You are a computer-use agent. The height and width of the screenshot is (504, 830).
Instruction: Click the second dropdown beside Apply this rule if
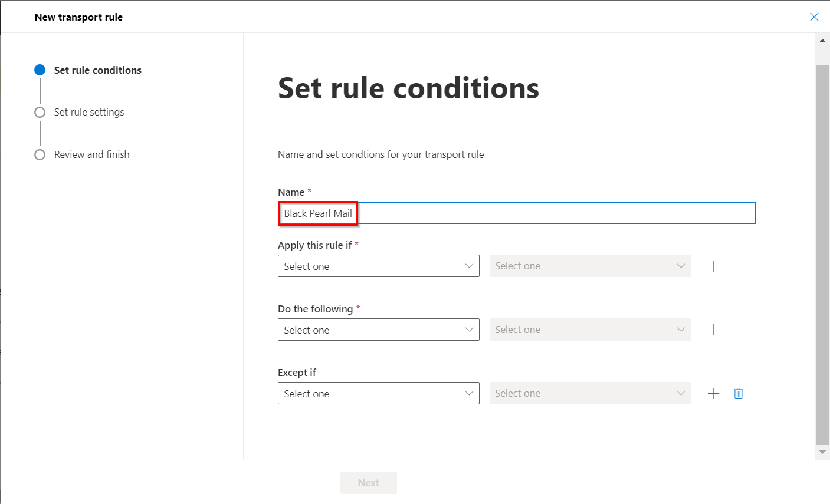click(x=589, y=266)
